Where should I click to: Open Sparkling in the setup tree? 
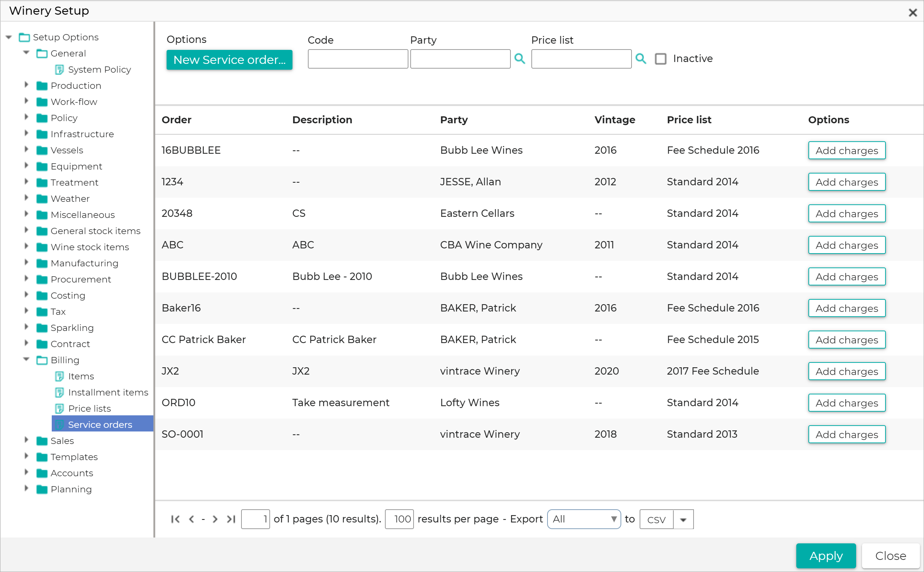pos(72,328)
